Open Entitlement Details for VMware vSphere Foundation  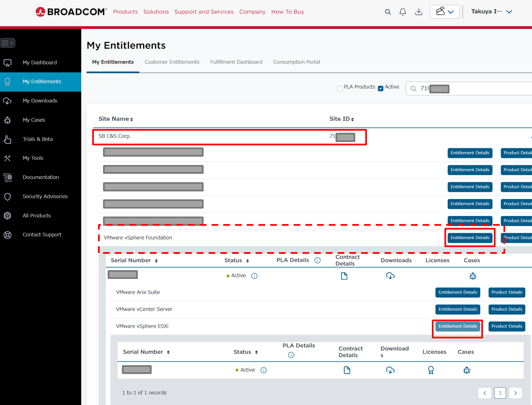(470, 238)
